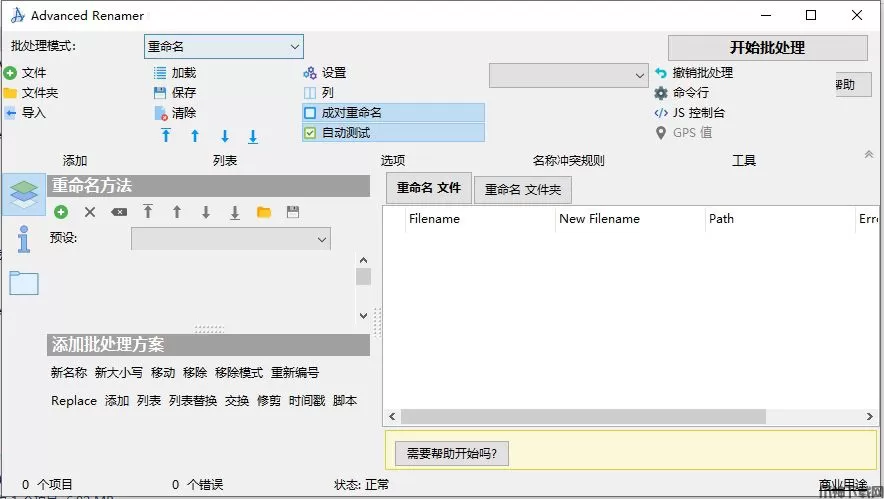Click the Replace method link
The image size is (884, 499).
coord(74,401)
